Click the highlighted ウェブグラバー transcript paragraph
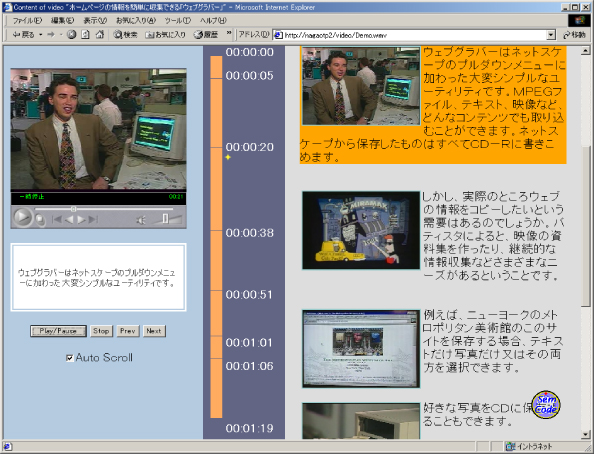The width and height of the screenshot is (594, 454). tap(433, 105)
